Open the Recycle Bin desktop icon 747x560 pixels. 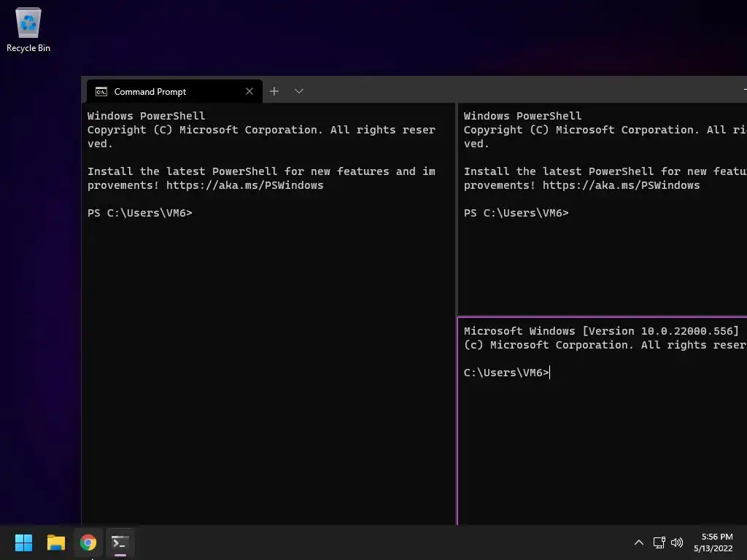click(28, 29)
